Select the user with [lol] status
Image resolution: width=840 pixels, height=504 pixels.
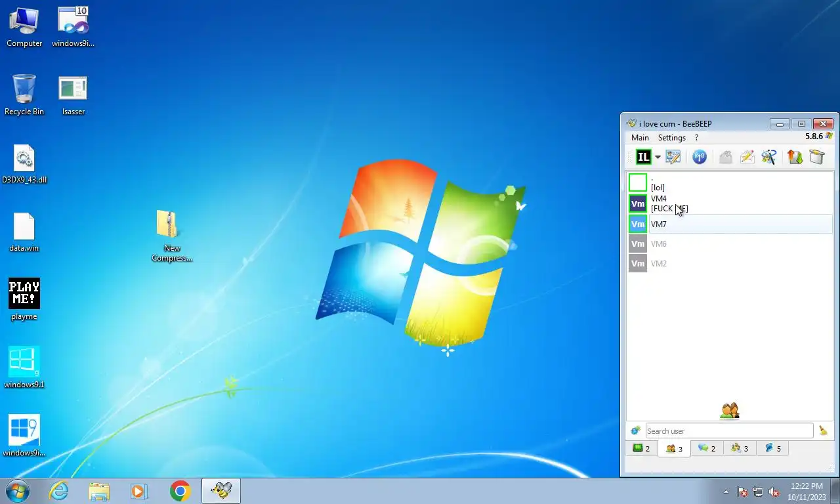tap(730, 182)
